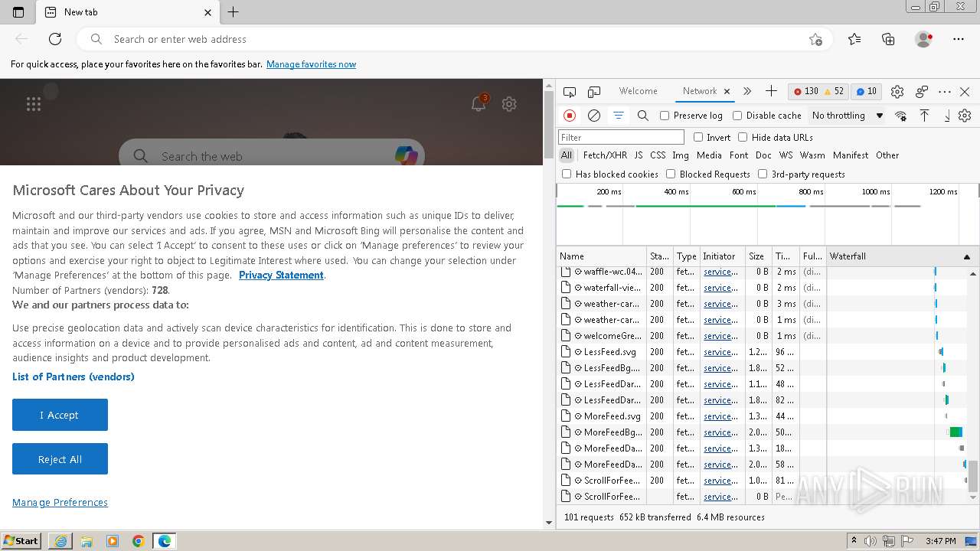The image size is (980, 551).
Task: Open the app launcher grid icon
Action: (34, 104)
